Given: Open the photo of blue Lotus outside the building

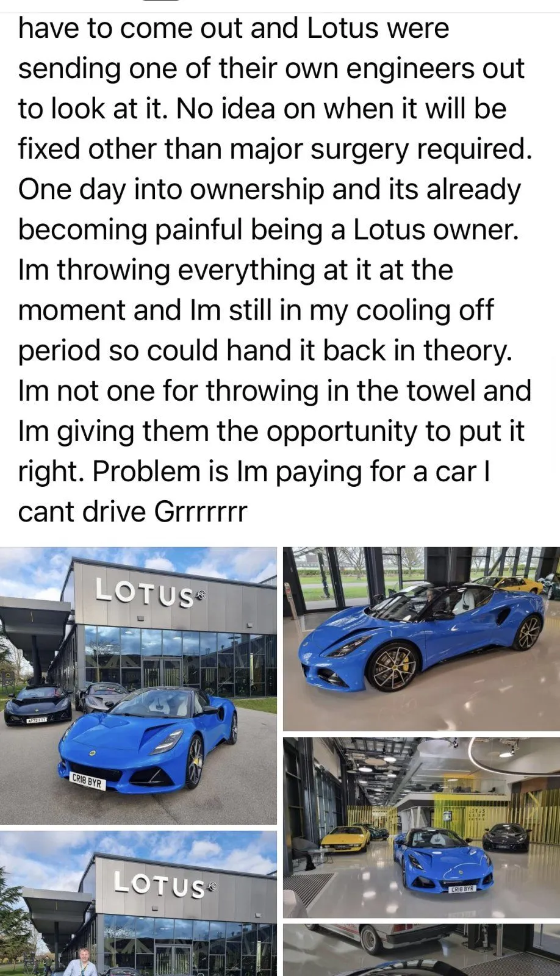Looking at the screenshot, I should coord(138,686).
